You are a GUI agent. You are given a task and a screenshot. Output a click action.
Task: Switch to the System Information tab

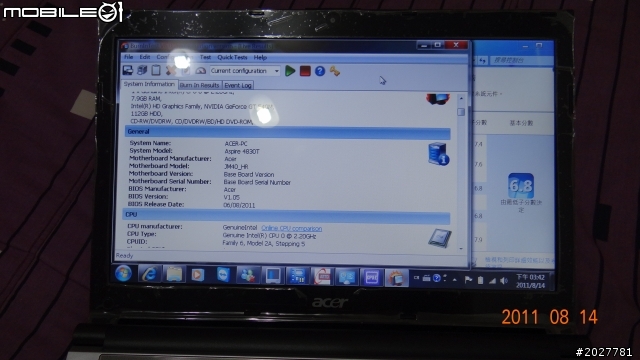pyautogui.click(x=149, y=84)
